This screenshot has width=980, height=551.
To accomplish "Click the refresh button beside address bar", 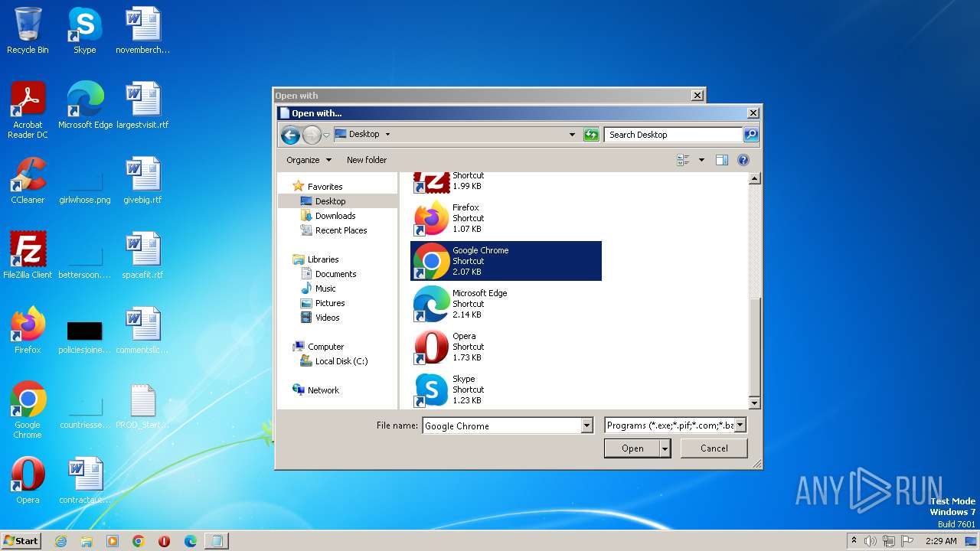I will click(590, 135).
